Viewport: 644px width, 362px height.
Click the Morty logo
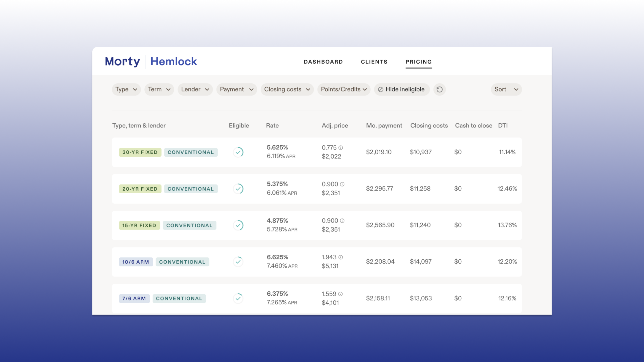123,62
